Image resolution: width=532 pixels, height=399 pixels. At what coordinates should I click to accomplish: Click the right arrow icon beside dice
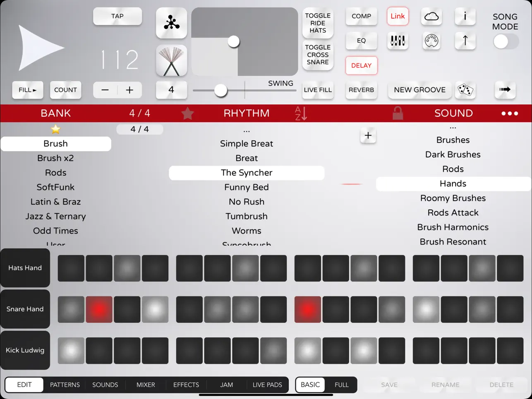505,90
